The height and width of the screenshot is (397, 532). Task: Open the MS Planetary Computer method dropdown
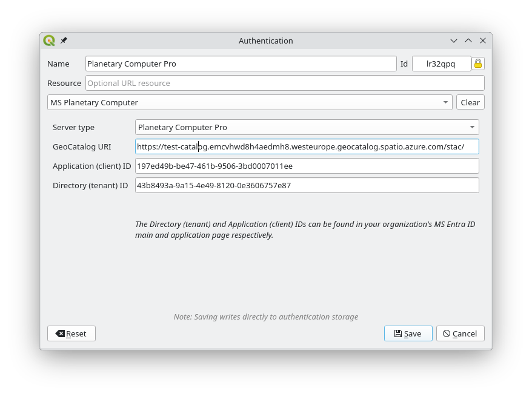tap(250, 102)
